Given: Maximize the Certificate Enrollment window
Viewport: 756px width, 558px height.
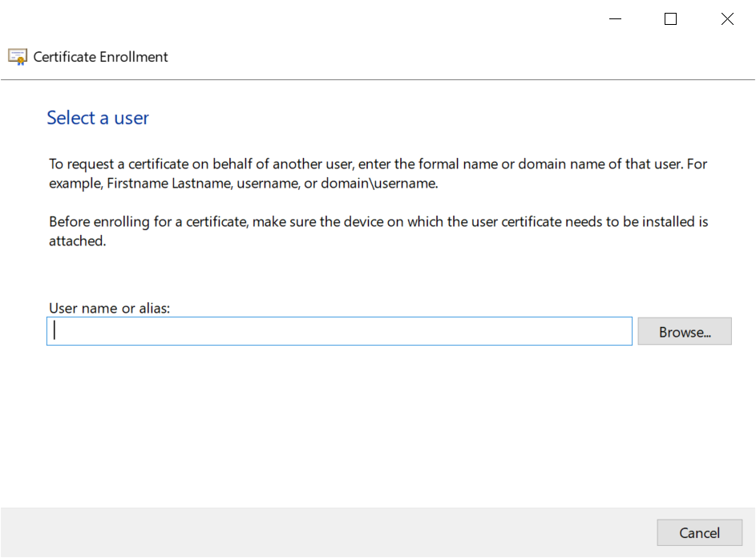Looking at the screenshot, I should (x=671, y=19).
